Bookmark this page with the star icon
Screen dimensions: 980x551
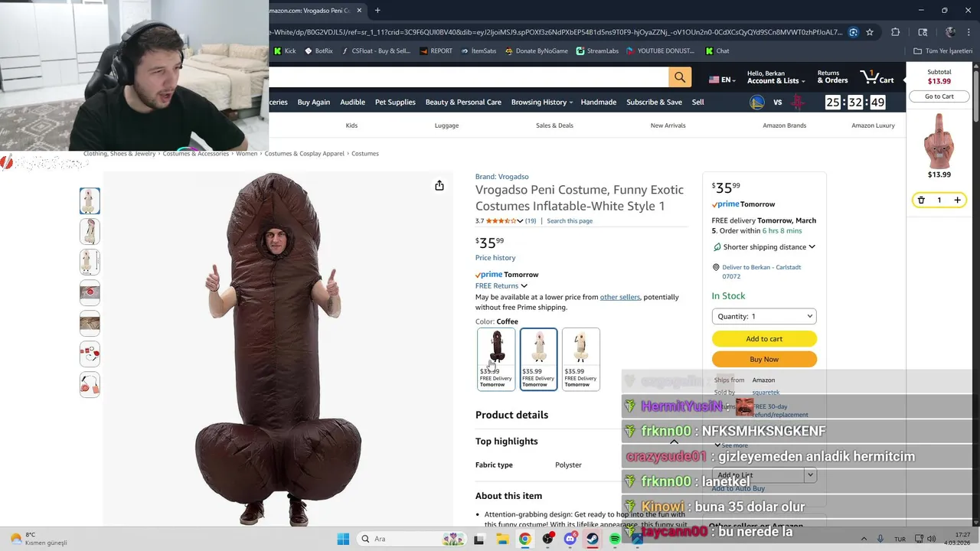(x=870, y=32)
